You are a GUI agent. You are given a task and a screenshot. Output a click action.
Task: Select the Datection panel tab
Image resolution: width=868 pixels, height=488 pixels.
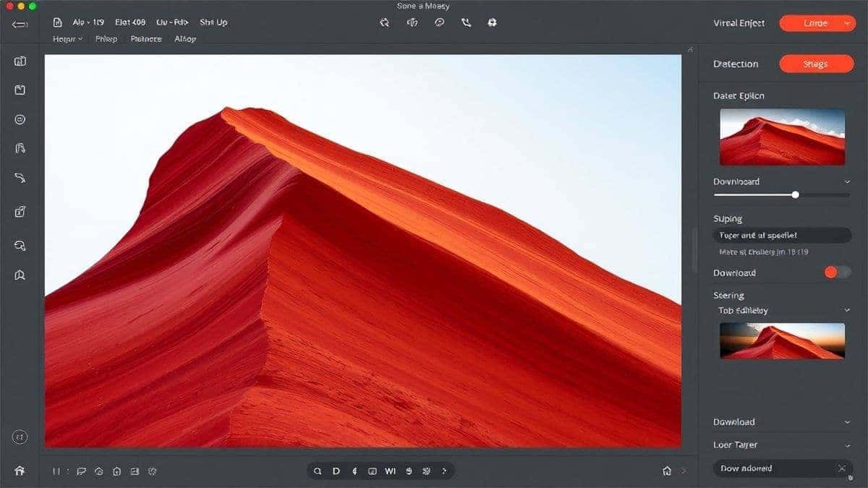tap(736, 64)
